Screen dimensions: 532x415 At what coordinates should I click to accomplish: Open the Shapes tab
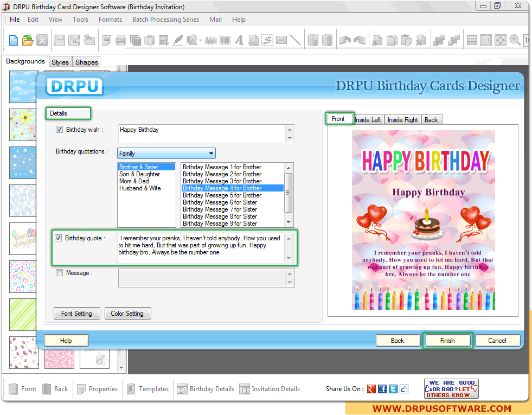87,62
